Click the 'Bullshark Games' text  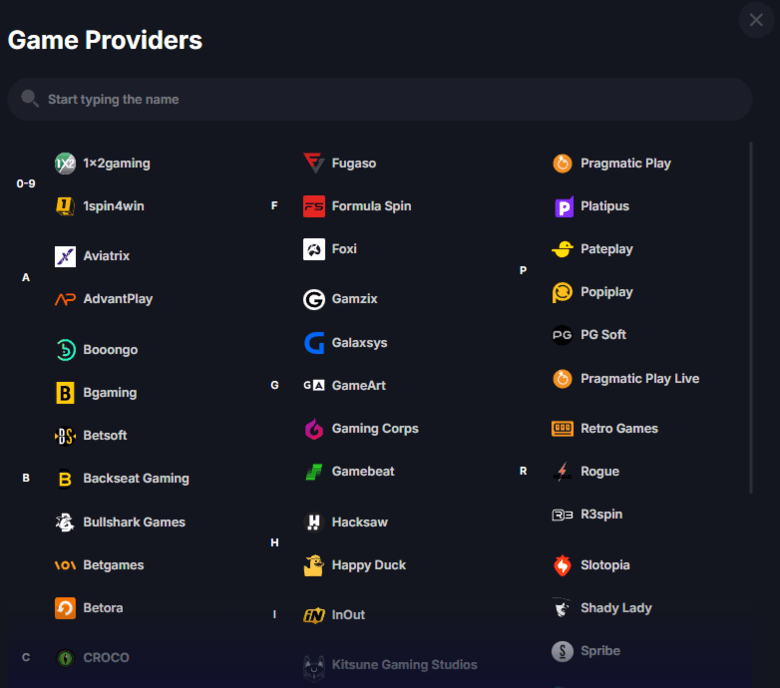[x=134, y=522]
